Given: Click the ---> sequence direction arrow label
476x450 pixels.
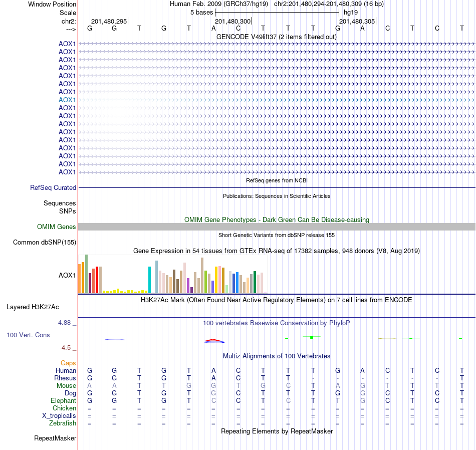Looking at the screenshot, I should click(x=71, y=29).
